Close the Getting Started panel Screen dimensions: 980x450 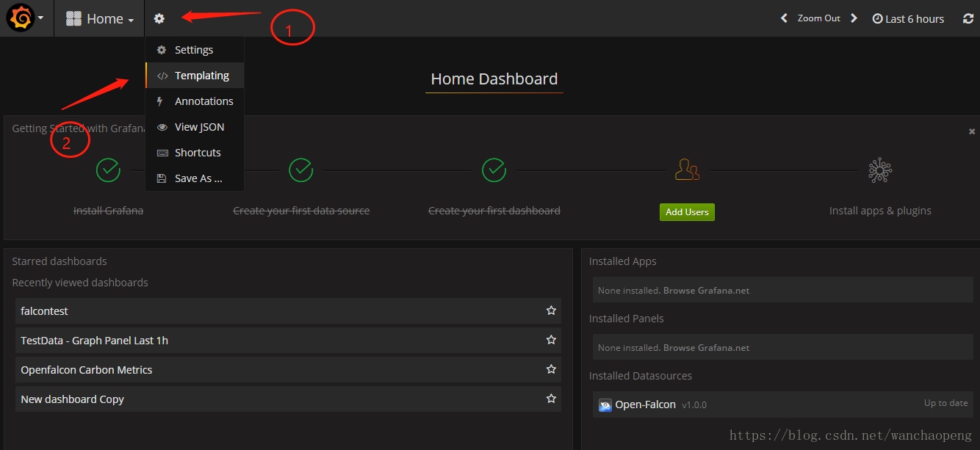972,131
